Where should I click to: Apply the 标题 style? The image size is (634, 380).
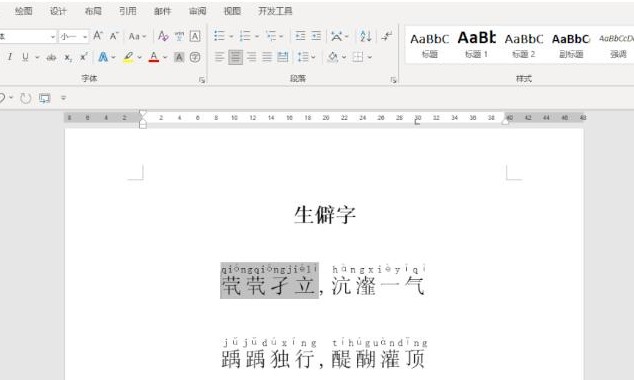tap(429, 45)
